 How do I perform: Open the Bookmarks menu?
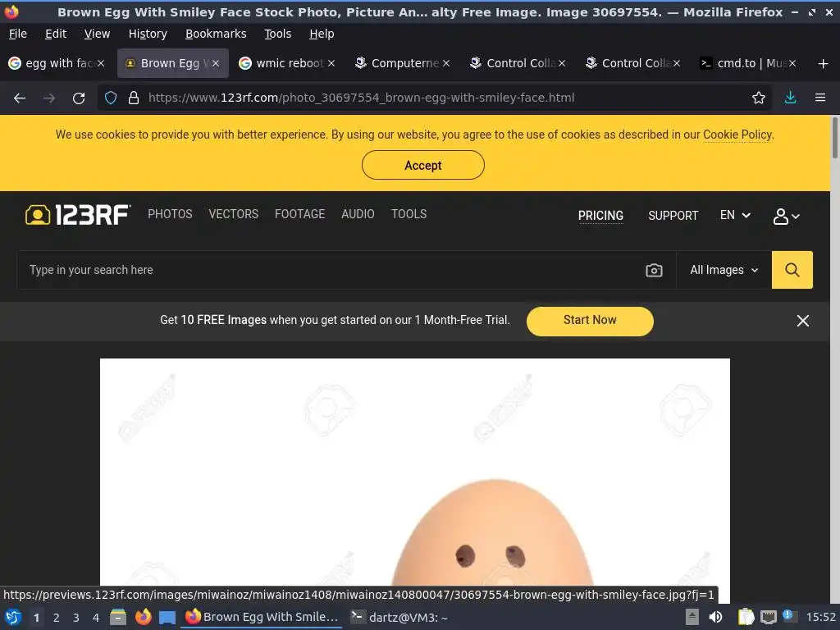click(x=216, y=34)
